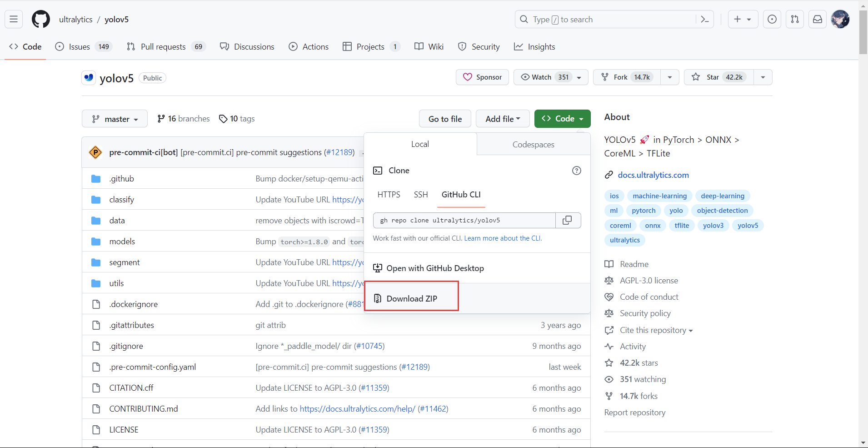This screenshot has height=448, width=868.
Task: Click the yolov5 repository logo
Action: click(x=89, y=78)
